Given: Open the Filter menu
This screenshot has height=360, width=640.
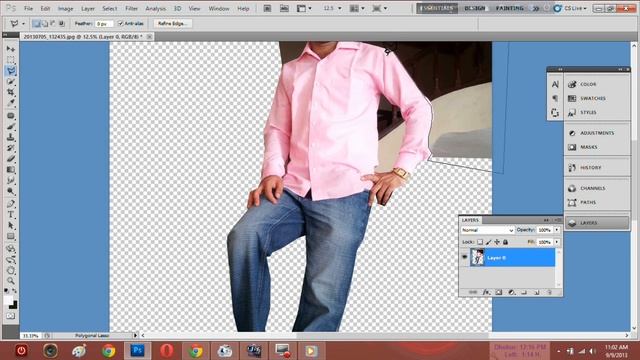Looking at the screenshot, I should click(131, 8).
